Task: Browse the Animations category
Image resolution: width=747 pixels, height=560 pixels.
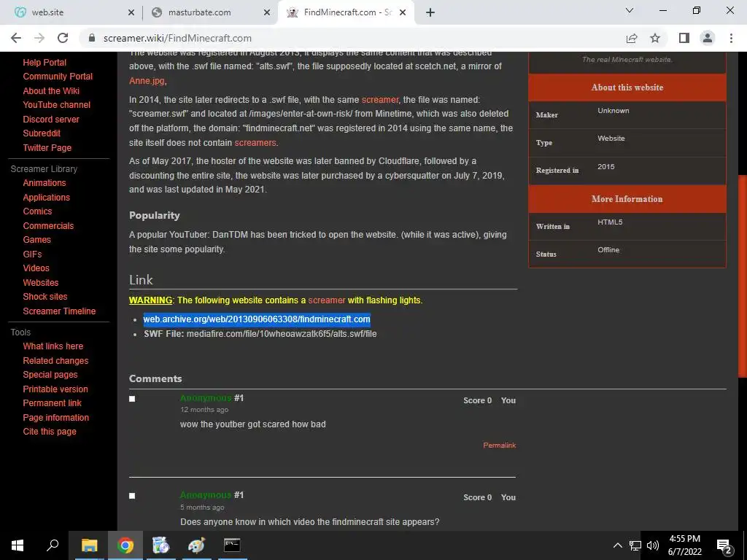Action: (44, 183)
